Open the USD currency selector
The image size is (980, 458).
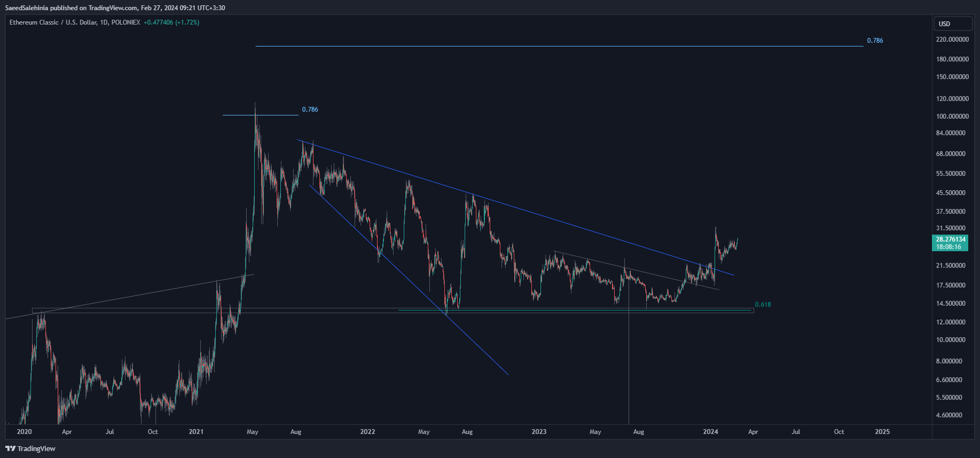953,24
